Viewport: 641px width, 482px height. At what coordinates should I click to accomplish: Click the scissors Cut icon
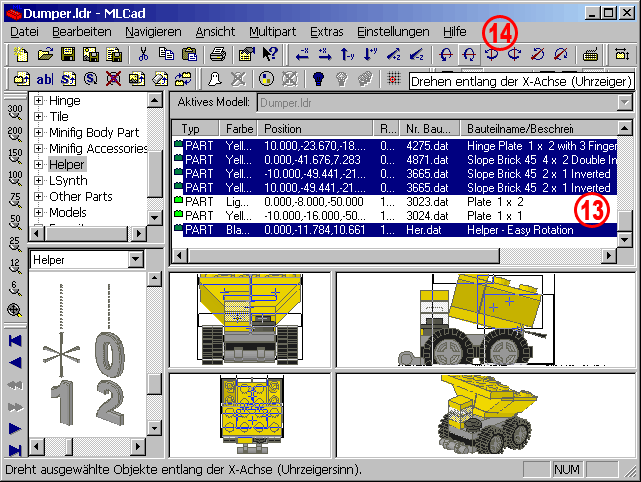coord(143,54)
